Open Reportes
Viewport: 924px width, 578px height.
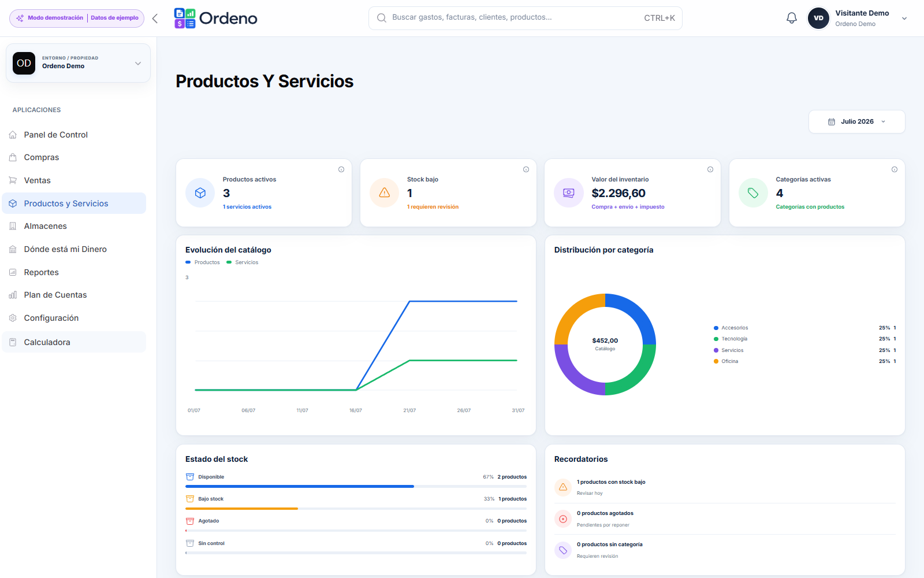(74, 272)
